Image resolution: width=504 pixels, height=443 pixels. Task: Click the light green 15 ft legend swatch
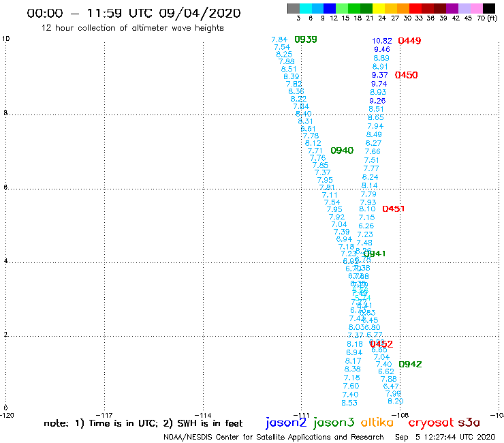tap(342, 8)
